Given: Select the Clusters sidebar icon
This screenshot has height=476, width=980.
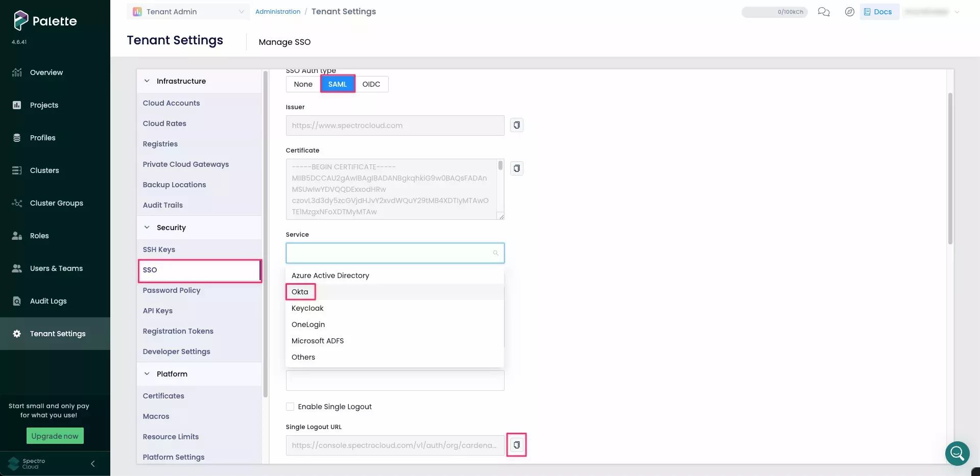Looking at the screenshot, I should (17, 170).
